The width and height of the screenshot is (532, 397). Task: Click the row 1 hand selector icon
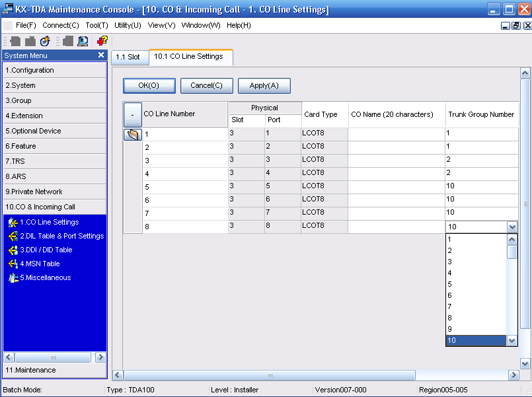(133, 135)
